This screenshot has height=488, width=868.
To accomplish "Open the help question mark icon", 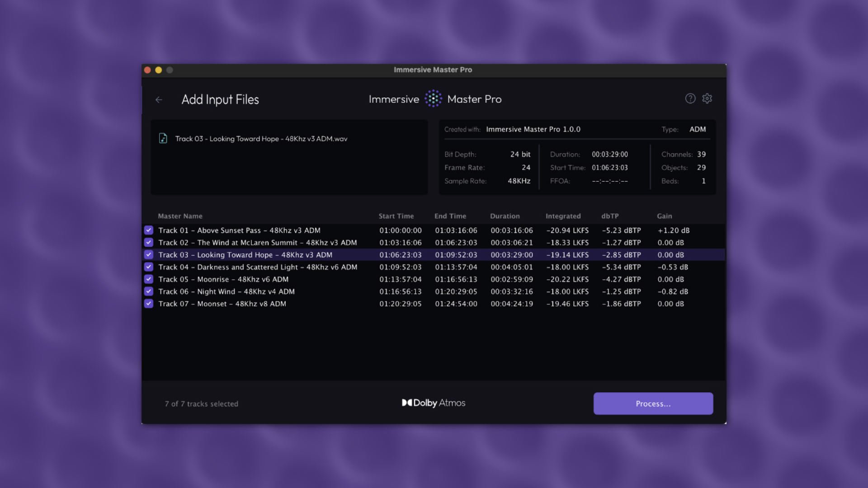I will tap(690, 99).
